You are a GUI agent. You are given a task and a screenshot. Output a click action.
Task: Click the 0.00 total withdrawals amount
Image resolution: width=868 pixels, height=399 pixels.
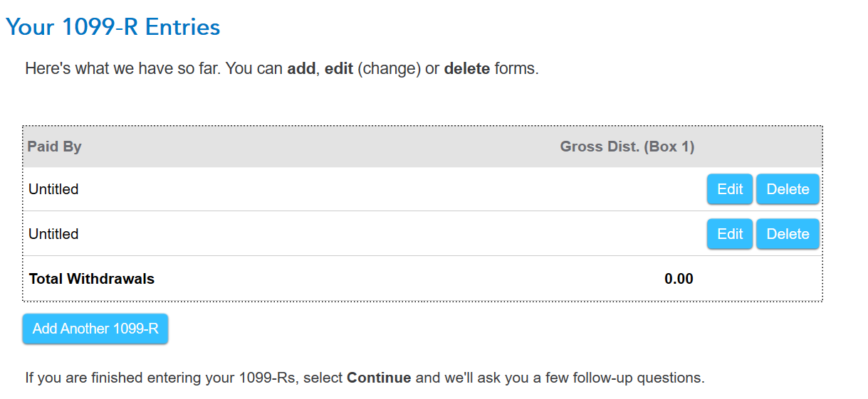[679, 279]
